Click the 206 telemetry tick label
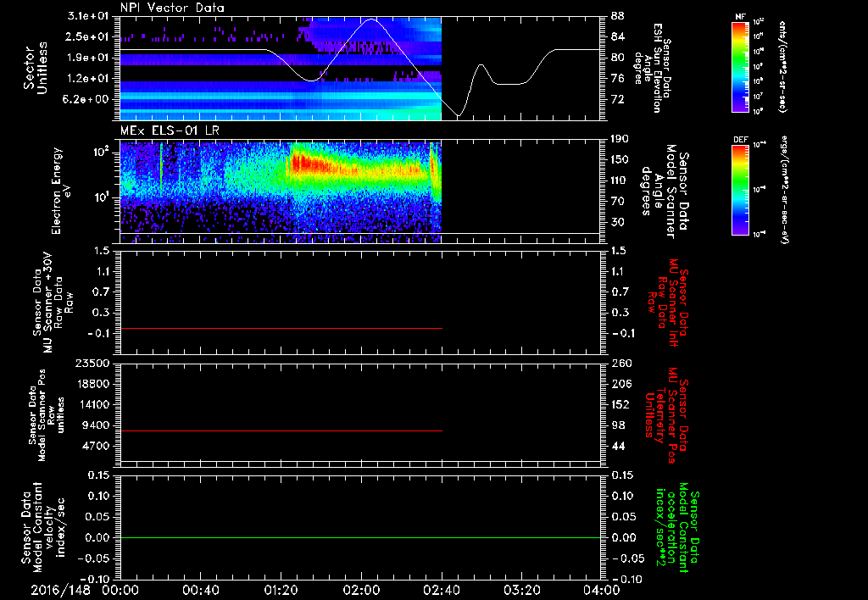Screen dimensions: 868x600 [x=620, y=384]
